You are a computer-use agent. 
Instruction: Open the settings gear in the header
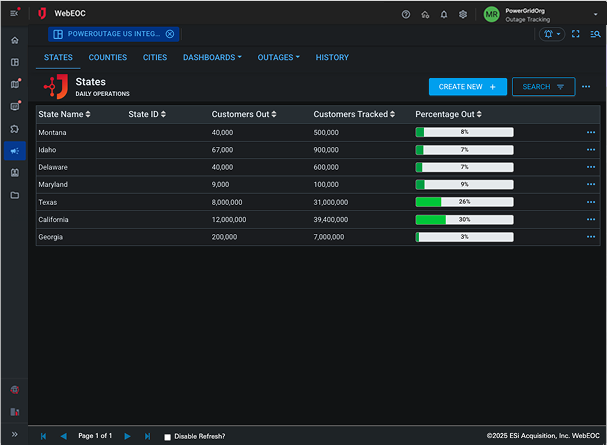point(463,15)
